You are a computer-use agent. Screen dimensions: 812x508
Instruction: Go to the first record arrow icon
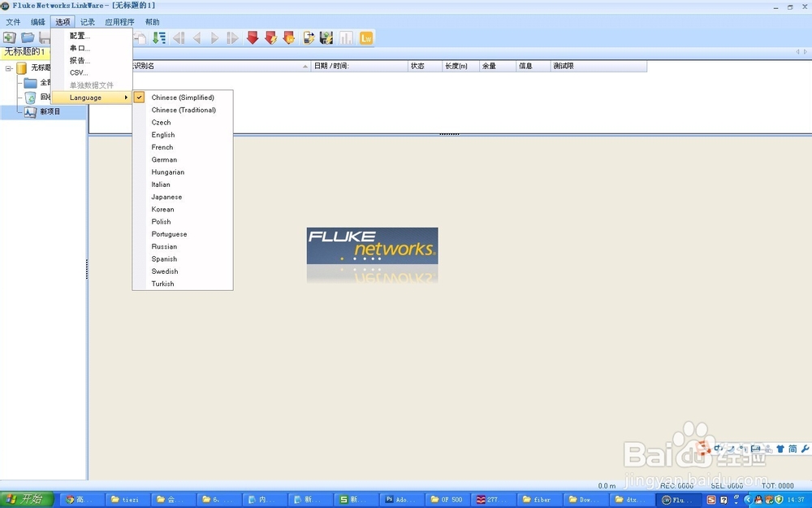[179, 38]
